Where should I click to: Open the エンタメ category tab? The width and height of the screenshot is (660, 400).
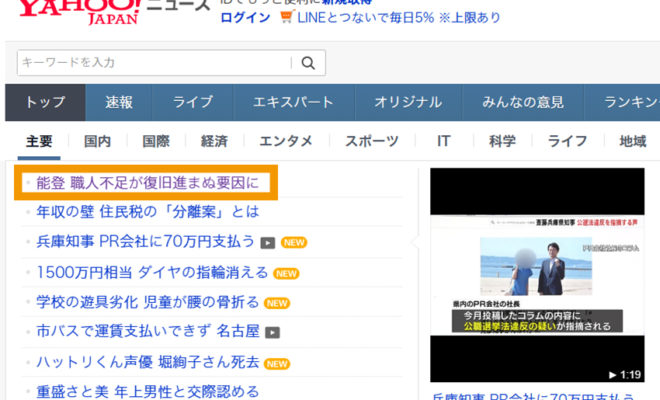coord(286,141)
